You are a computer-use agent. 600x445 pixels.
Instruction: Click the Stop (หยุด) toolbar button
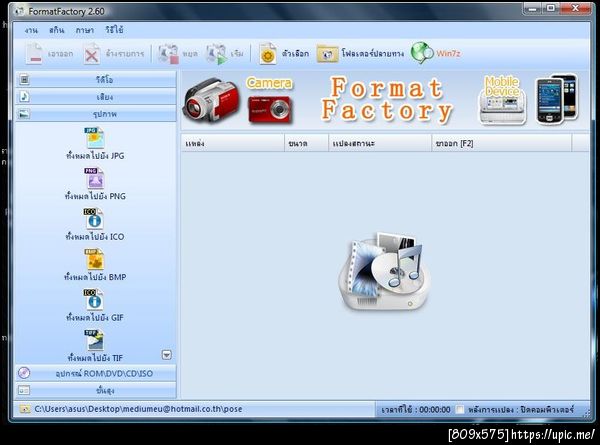(178, 54)
